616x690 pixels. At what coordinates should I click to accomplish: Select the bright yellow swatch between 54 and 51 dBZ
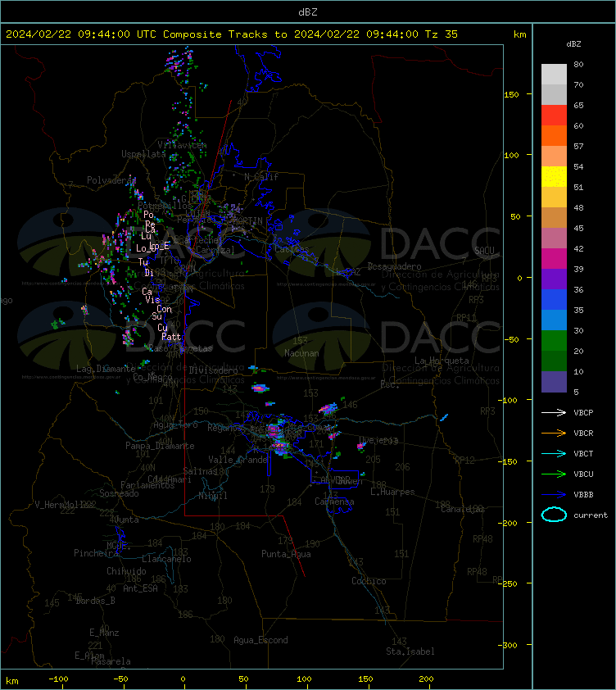point(554,176)
